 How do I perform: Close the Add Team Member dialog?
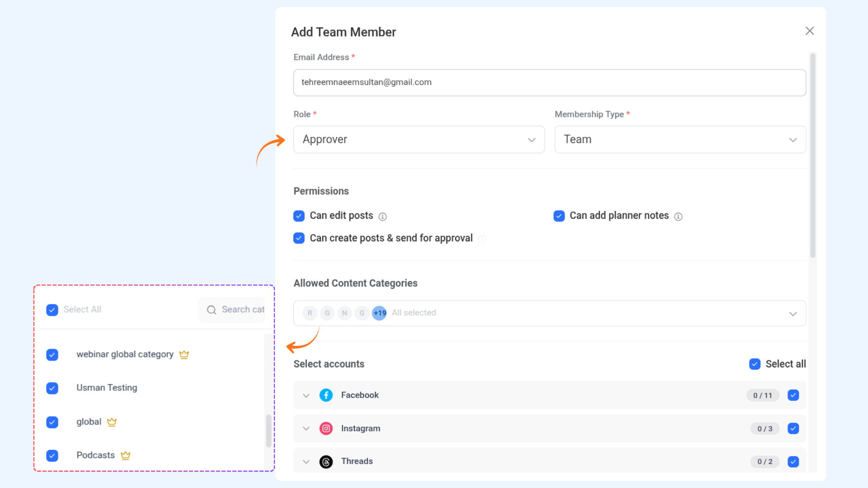(x=810, y=31)
